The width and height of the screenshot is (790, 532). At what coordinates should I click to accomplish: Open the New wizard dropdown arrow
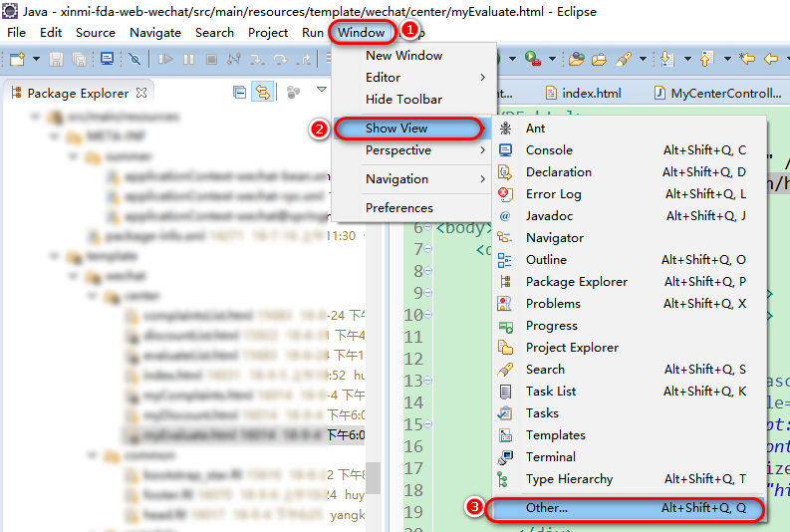point(36,59)
